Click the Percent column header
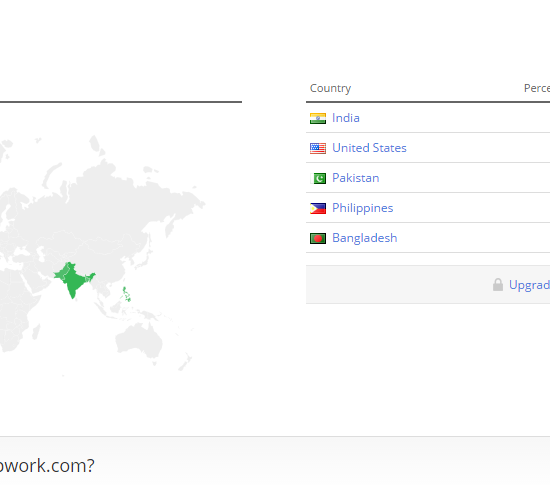This screenshot has width=550, height=485. (537, 88)
